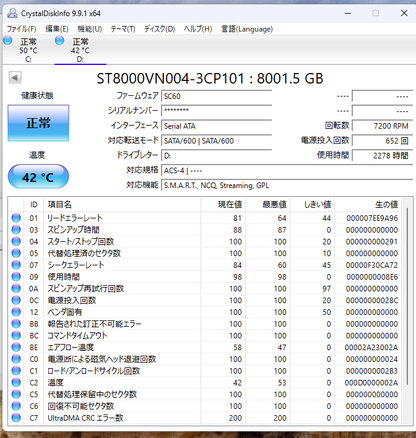Screen dimensions: 416x438
Task: Open the ヘルプ(H) menu
Action: (198, 29)
